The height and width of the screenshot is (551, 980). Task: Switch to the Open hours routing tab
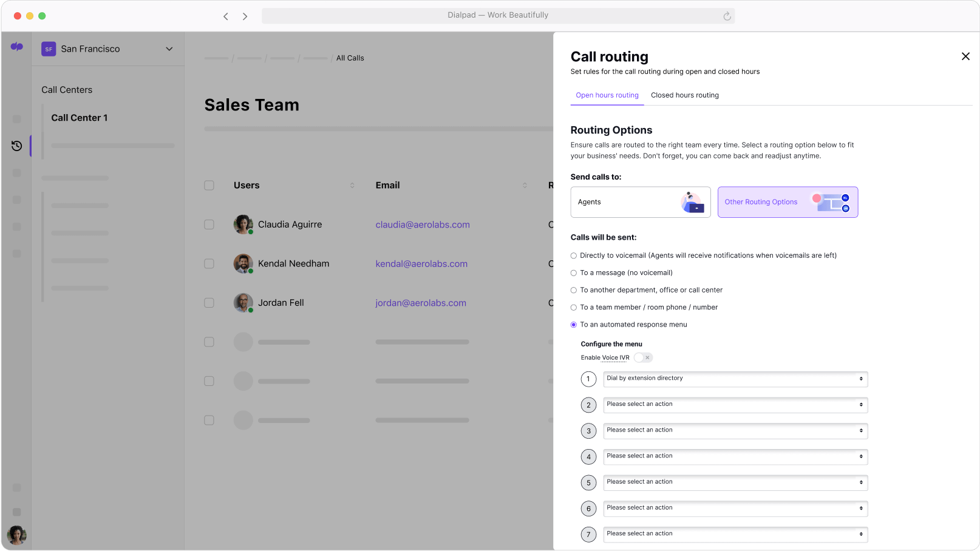pos(607,95)
